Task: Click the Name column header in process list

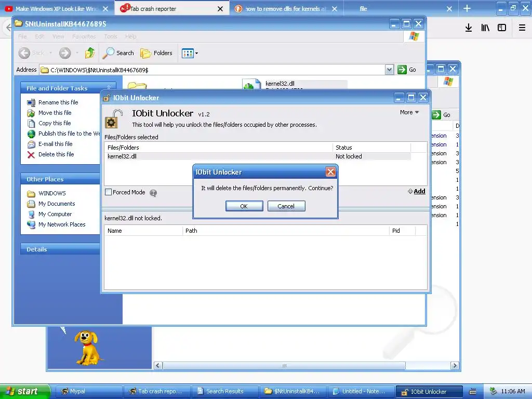Action: tap(143, 231)
